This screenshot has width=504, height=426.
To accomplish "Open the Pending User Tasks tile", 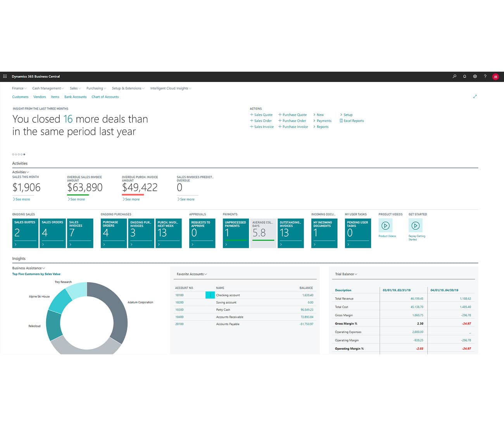I will click(358, 233).
